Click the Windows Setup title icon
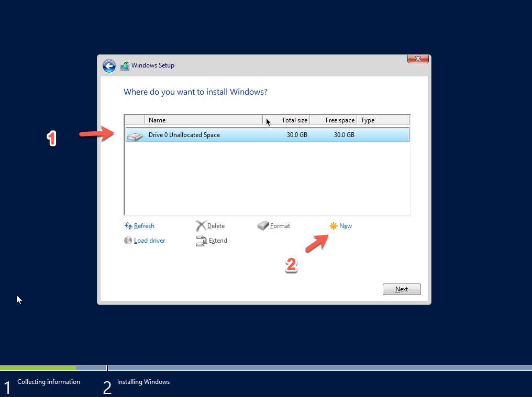532x397 pixels. click(x=125, y=66)
